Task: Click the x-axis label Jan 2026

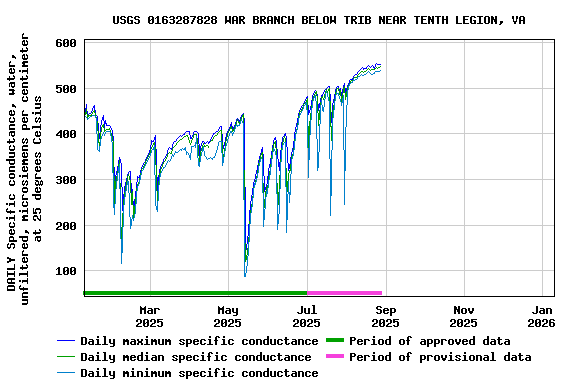Action: 541,317
